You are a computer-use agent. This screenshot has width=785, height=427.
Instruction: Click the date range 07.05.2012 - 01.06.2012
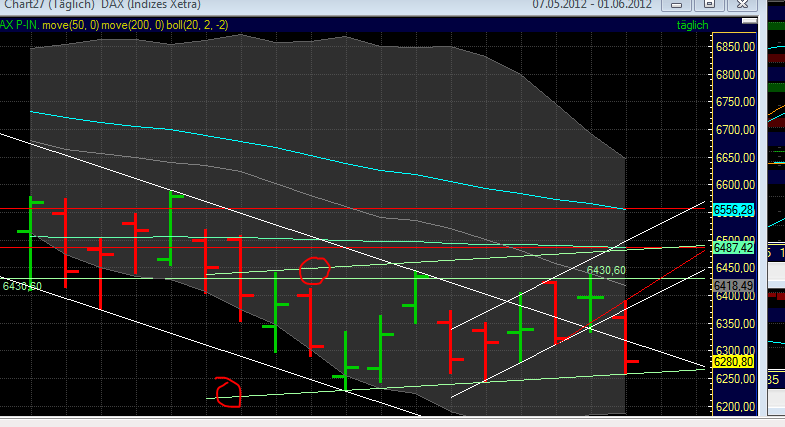pos(592,5)
